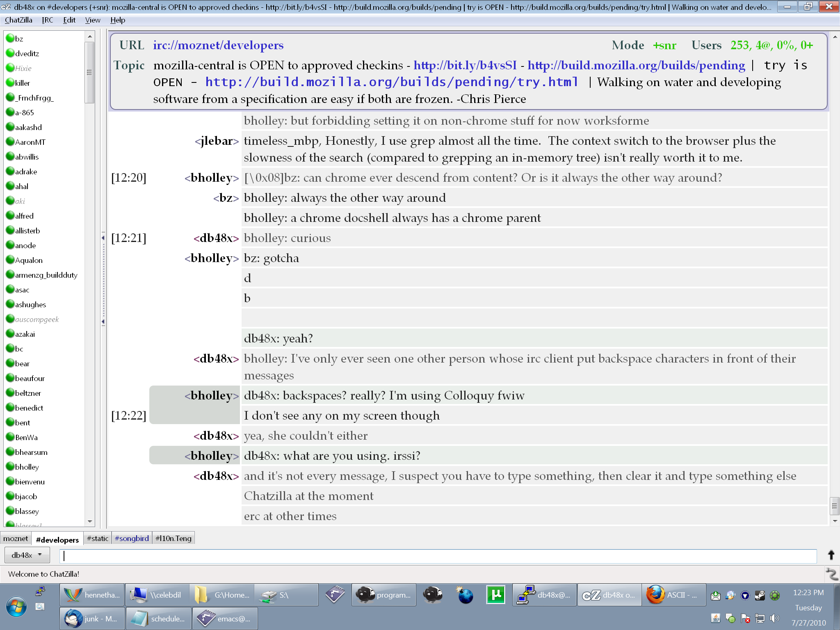This screenshot has height=630, width=840.
Task: Open the IRC menu
Action: click(x=47, y=20)
